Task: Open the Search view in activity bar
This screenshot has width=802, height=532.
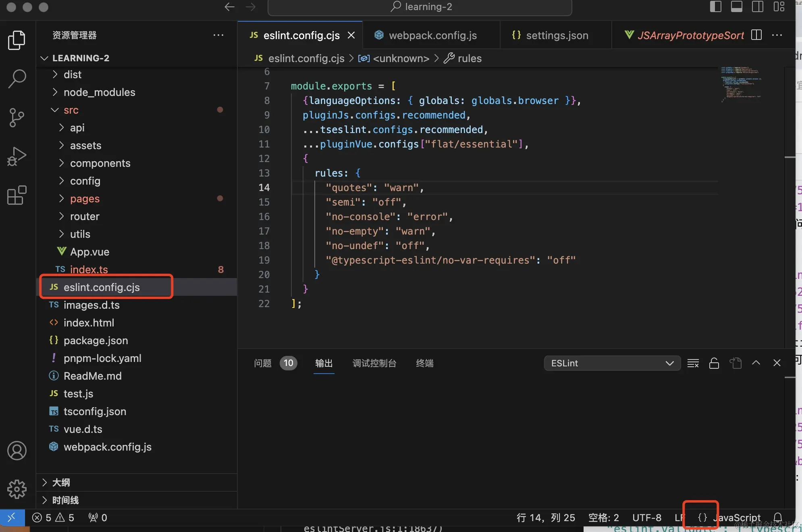Action: [17, 79]
